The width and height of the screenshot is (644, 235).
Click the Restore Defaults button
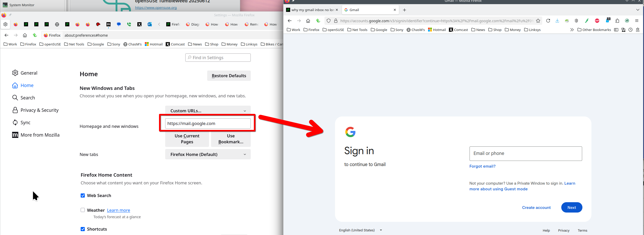tap(229, 76)
